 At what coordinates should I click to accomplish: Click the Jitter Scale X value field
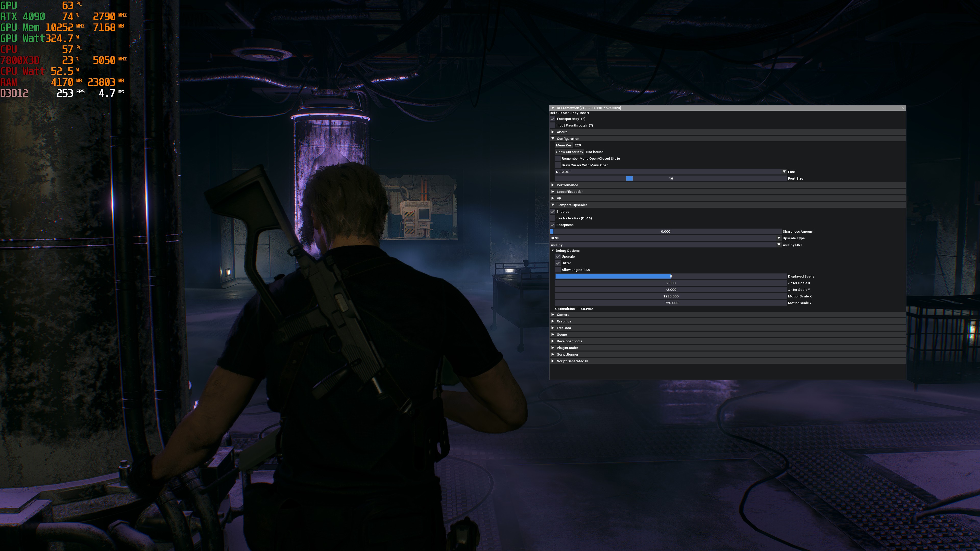pyautogui.click(x=671, y=283)
